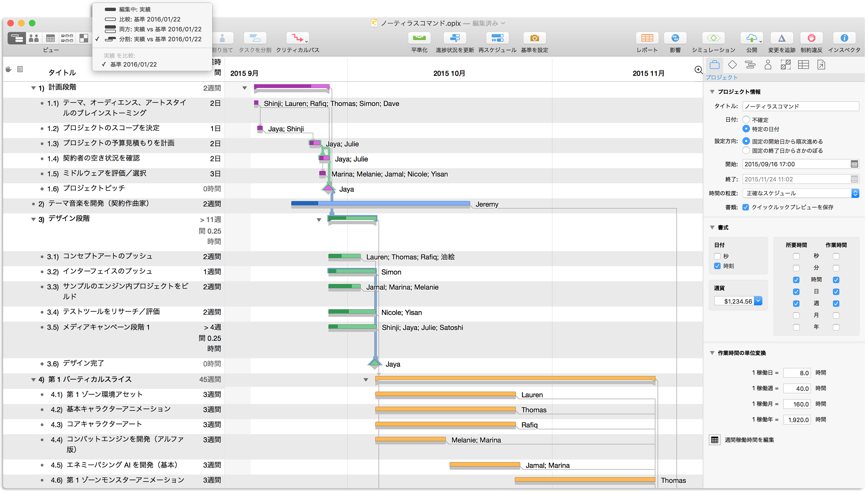
Task: Open the 時間の粒度 dropdown
Action: click(x=801, y=193)
